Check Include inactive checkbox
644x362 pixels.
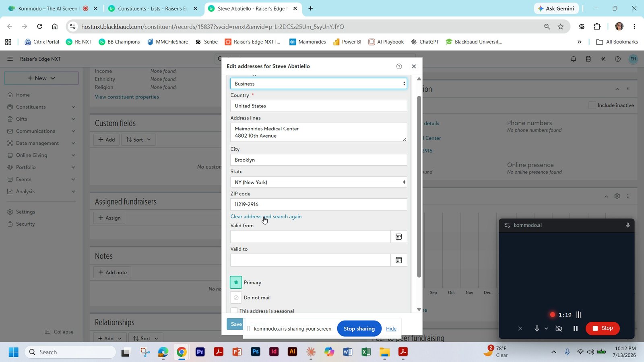pos(592,105)
